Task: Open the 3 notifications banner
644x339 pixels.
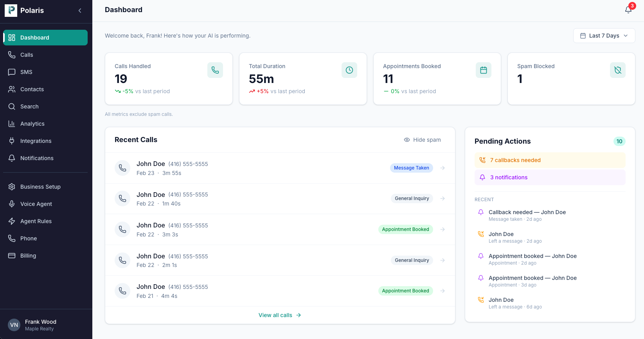Action: [550, 177]
